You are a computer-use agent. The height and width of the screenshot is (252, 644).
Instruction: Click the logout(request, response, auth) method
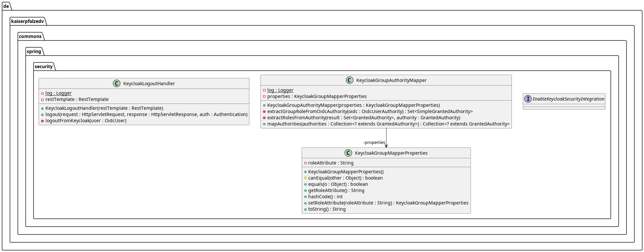tap(146, 115)
